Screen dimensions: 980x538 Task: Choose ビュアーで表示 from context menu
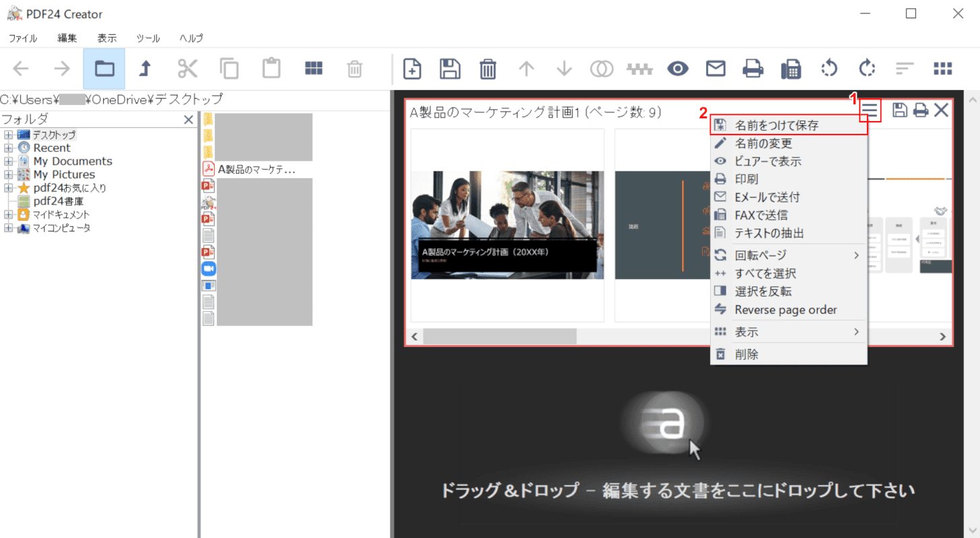tap(789, 161)
